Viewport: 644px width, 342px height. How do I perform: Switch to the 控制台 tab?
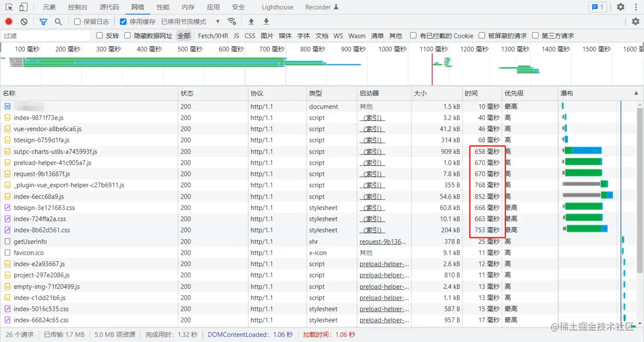coord(77,7)
